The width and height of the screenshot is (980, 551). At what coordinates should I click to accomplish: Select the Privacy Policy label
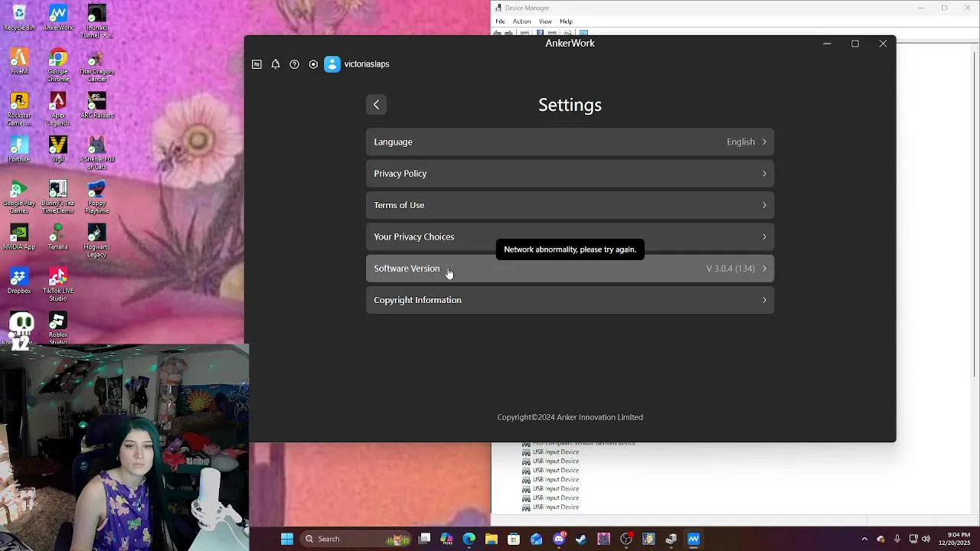click(x=400, y=174)
